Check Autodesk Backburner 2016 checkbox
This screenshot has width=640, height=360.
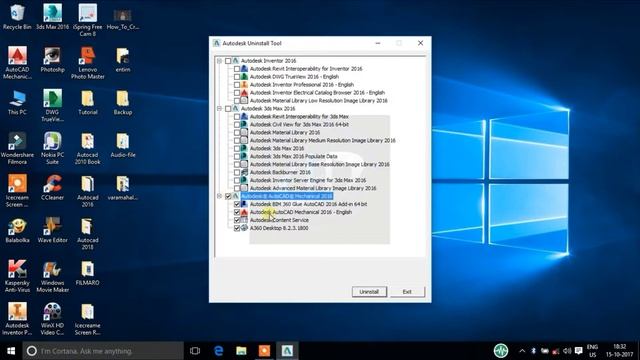pyautogui.click(x=237, y=172)
